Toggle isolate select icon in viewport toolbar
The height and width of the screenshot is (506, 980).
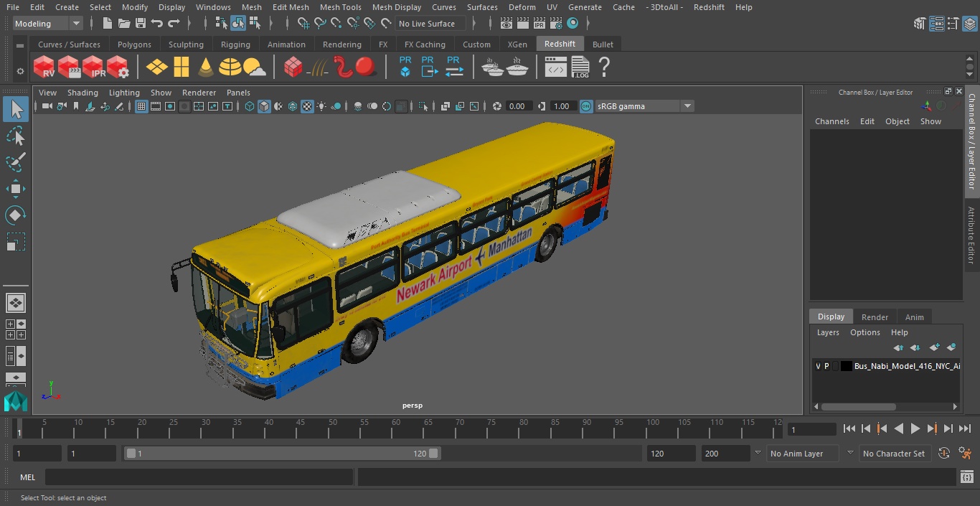tap(423, 106)
